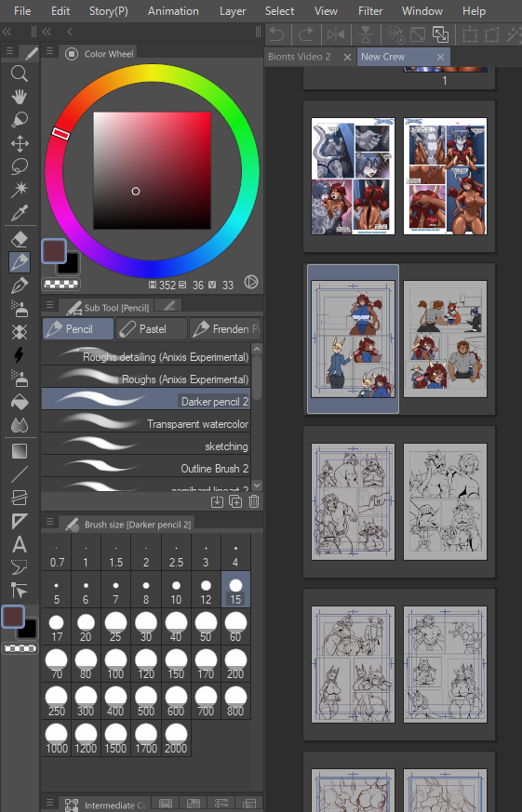The width and height of the screenshot is (522, 812).
Task: Select the Move layer four-arrow tool
Action: point(20,143)
